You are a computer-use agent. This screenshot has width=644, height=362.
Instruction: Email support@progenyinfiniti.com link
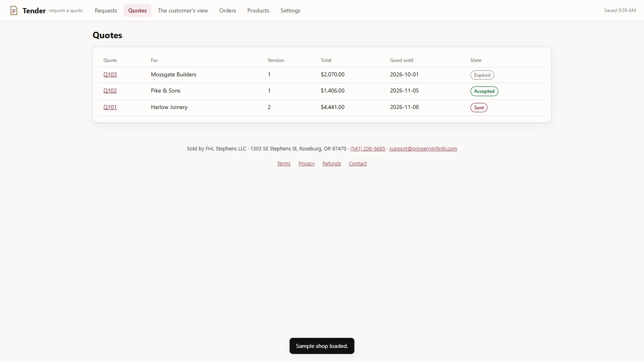pos(423,148)
